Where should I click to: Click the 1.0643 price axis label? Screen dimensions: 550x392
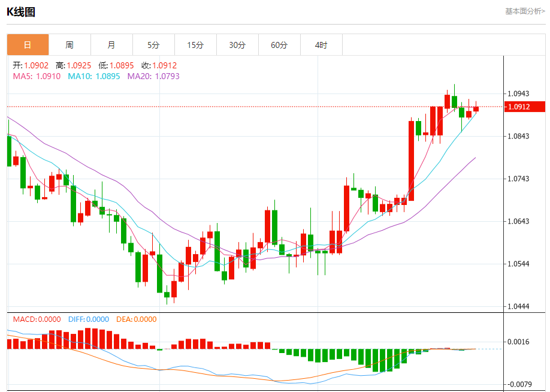click(x=518, y=221)
